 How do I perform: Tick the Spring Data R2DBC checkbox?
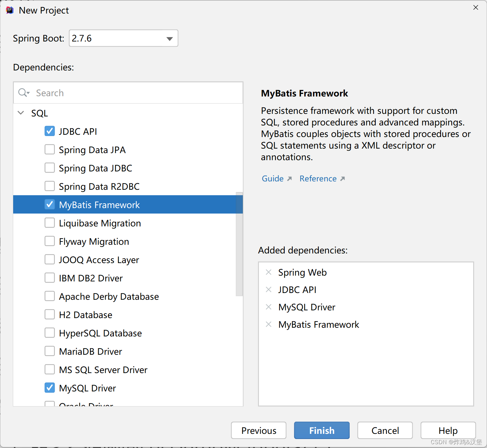50,186
